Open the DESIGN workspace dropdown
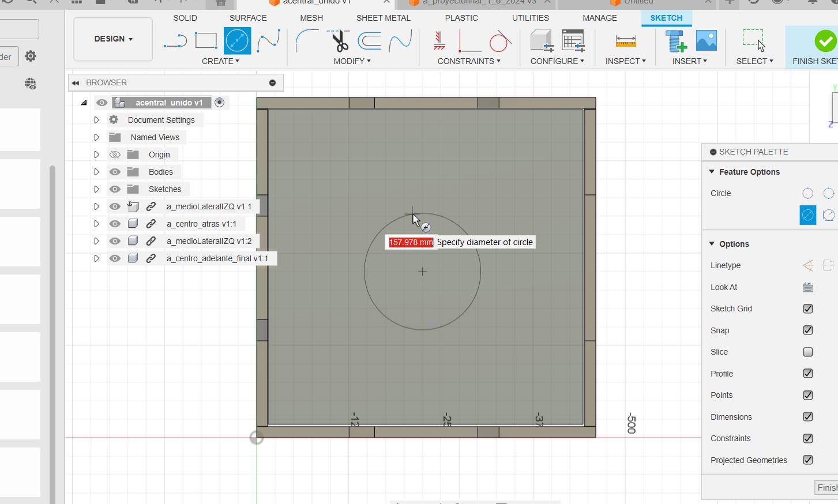This screenshot has height=504, width=838. coord(113,39)
